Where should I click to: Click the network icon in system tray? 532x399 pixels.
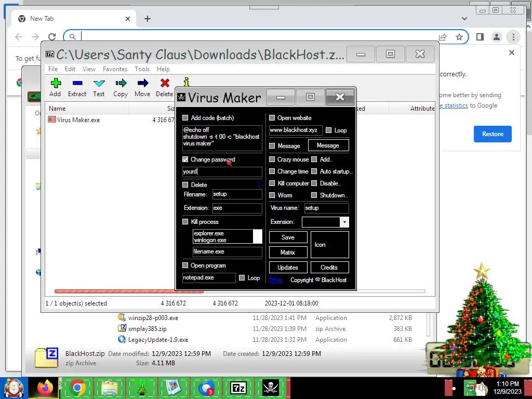(x=470, y=388)
